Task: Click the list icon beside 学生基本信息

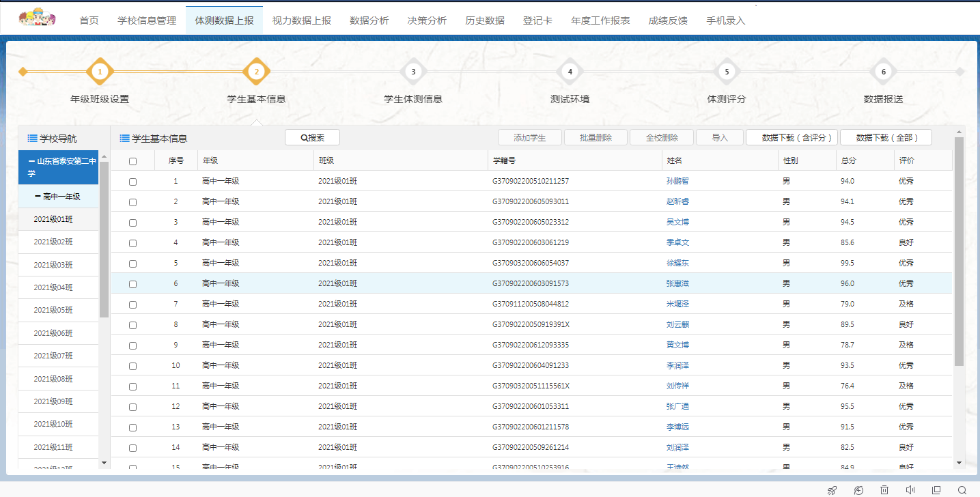Action: click(x=124, y=138)
